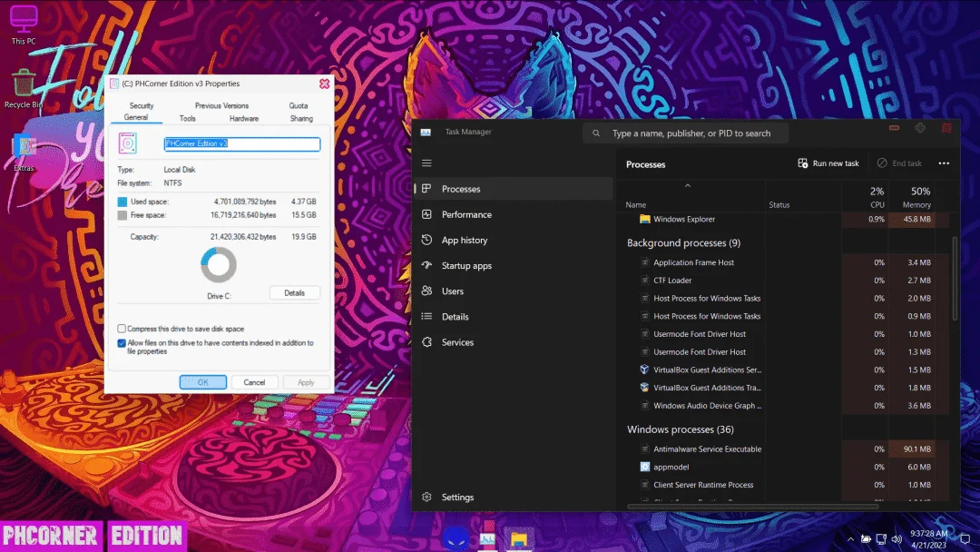Uncheck Allow files to have contents indexed
This screenshot has height=552, width=980.
pyautogui.click(x=122, y=342)
